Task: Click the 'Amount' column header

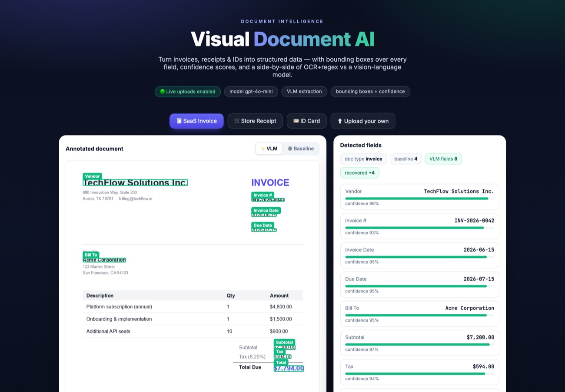Action: (279, 296)
